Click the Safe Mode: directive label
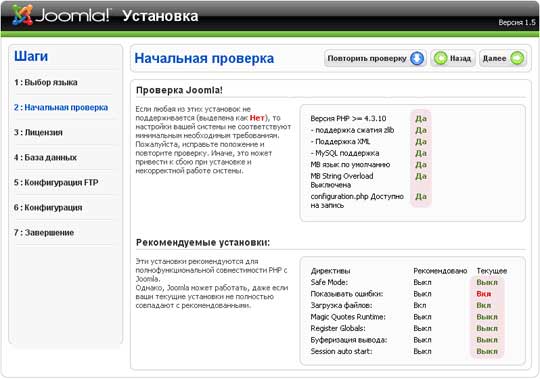Screen dimensions: 540x379 tap(329, 282)
